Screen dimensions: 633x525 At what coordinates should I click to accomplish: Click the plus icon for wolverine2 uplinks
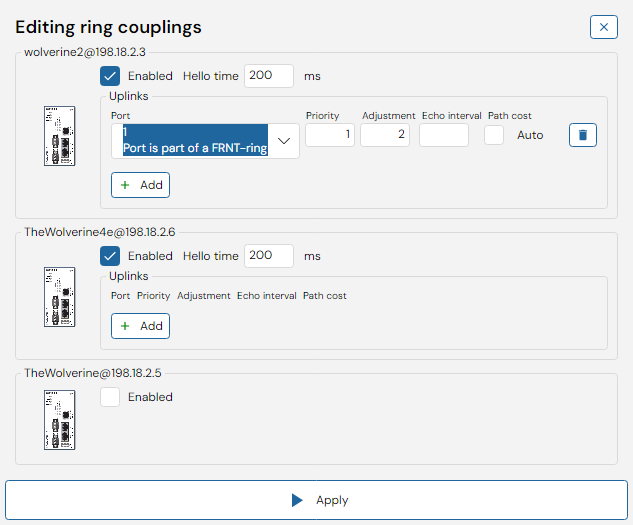125,185
